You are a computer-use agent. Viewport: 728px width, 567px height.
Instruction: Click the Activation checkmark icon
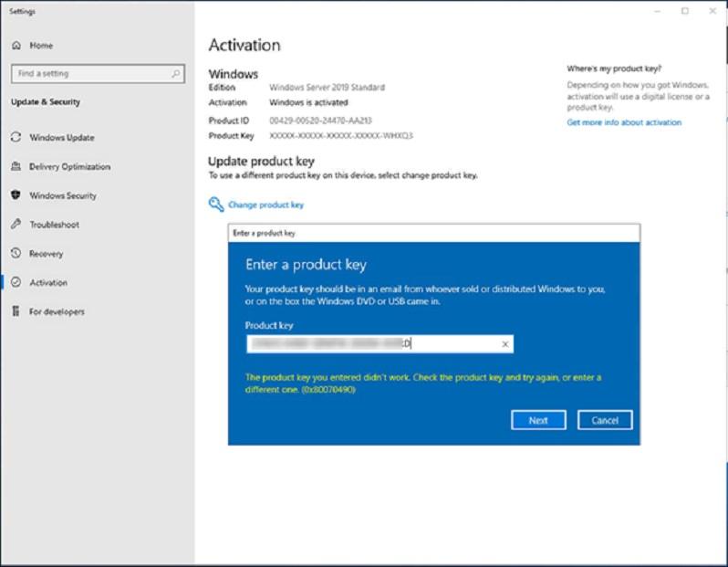pos(16,283)
